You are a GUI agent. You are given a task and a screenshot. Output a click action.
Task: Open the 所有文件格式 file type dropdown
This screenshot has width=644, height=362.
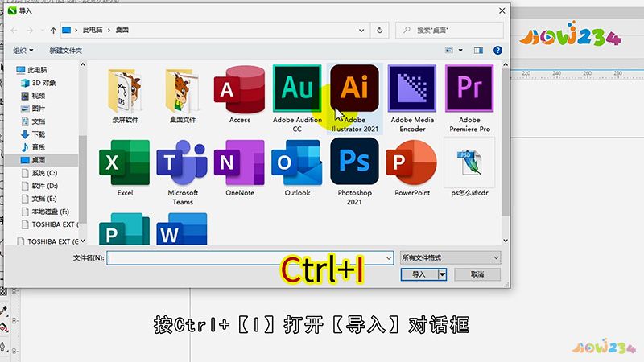tap(450, 257)
